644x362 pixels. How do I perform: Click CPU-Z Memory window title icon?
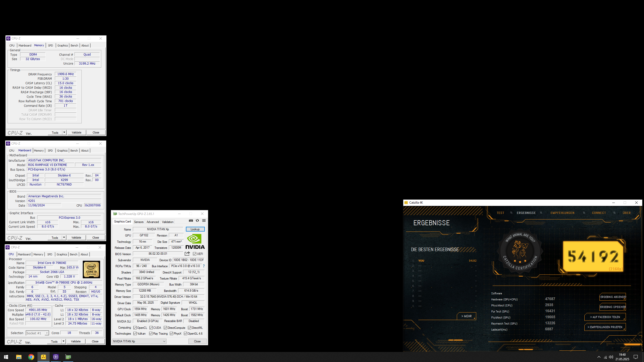(8, 38)
